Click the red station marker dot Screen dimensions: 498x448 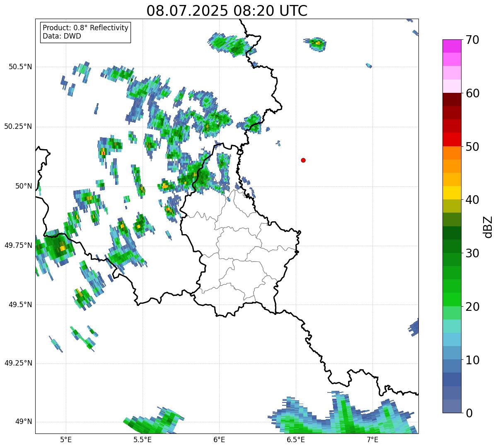(303, 160)
